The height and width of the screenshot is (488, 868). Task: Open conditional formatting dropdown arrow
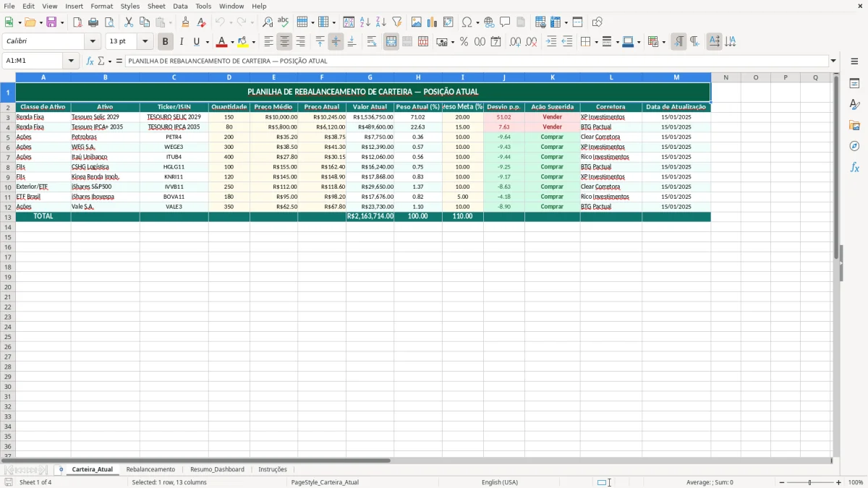663,42
